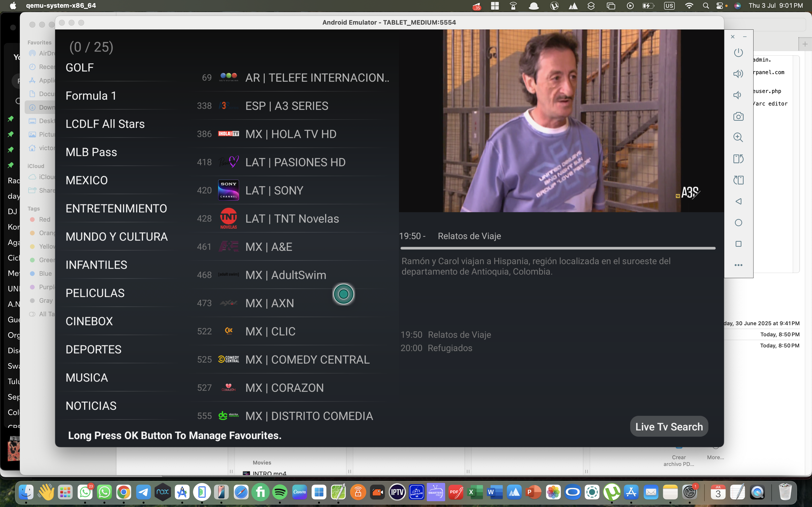Image resolution: width=812 pixels, height=507 pixels.
Task: Open the emulator extended controls three-dot menu
Action: [x=738, y=265]
